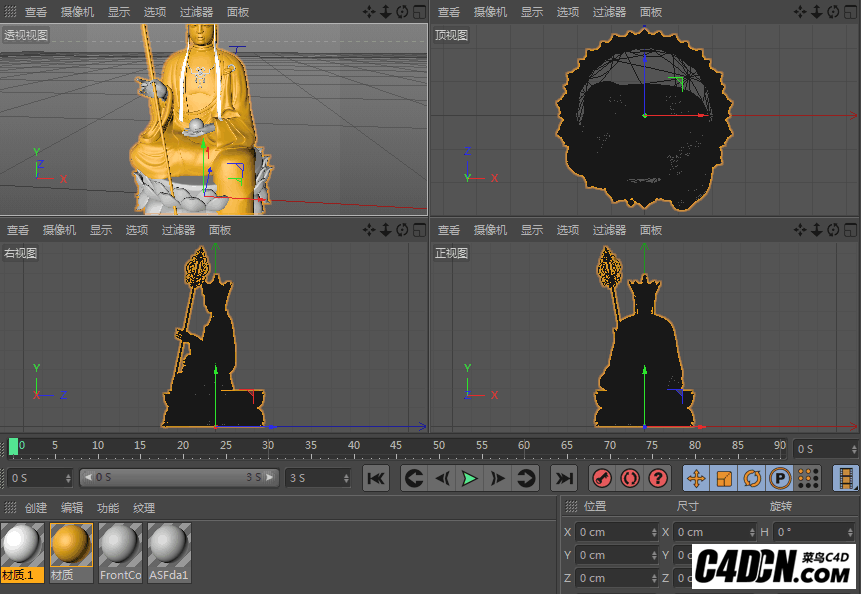Click the pan view icon in right viewport
The image size is (861, 594).
point(369,230)
